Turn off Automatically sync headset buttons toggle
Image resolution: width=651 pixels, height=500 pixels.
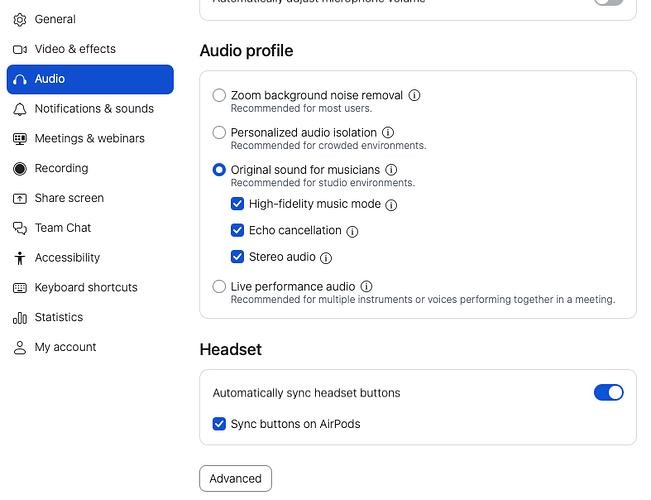[609, 393]
